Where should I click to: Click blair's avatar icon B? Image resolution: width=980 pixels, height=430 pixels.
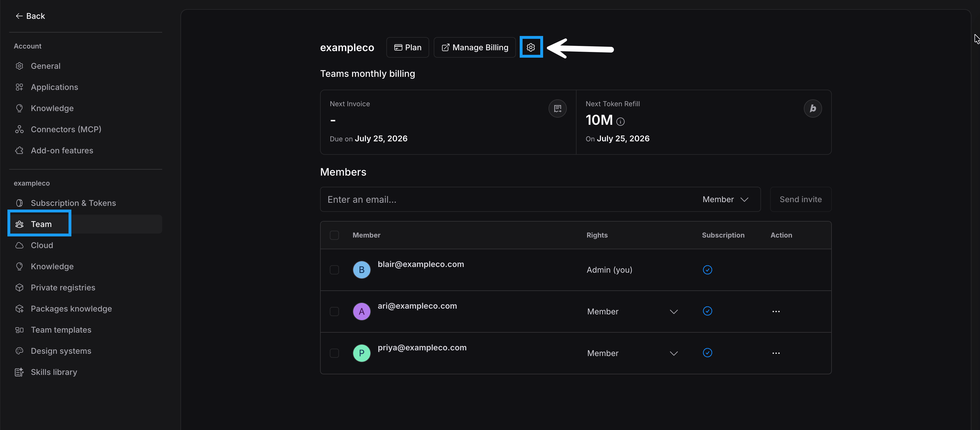[362, 270]
